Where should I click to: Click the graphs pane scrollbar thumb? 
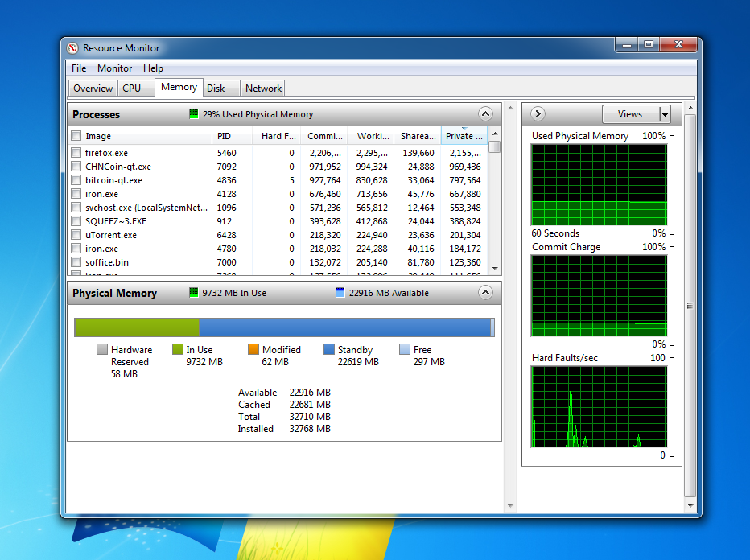690,306
